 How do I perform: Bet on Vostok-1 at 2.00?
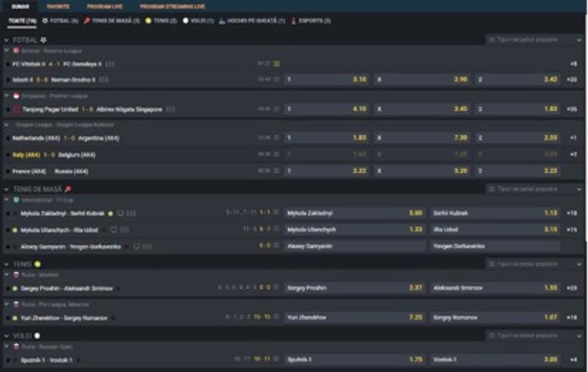tap(495, 359)
